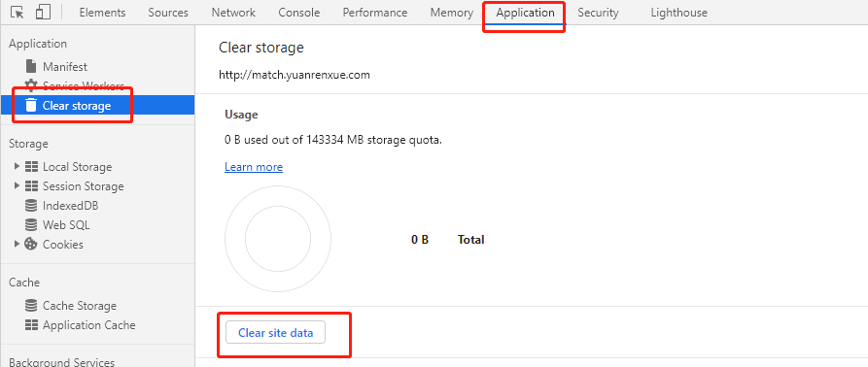Follow the Learn more link
Viewport: 868px width, 367px height.
coord(254,167)
